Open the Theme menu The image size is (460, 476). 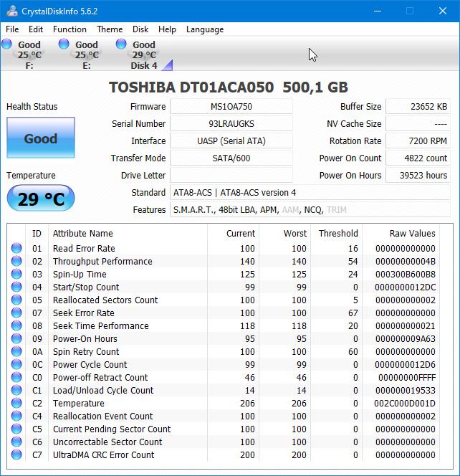point(110,29)
